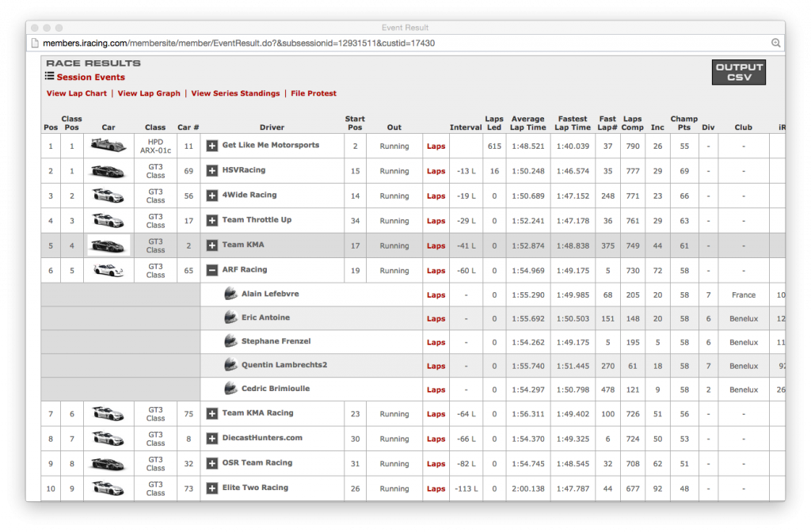Open View Series Standings

(235, 93)
